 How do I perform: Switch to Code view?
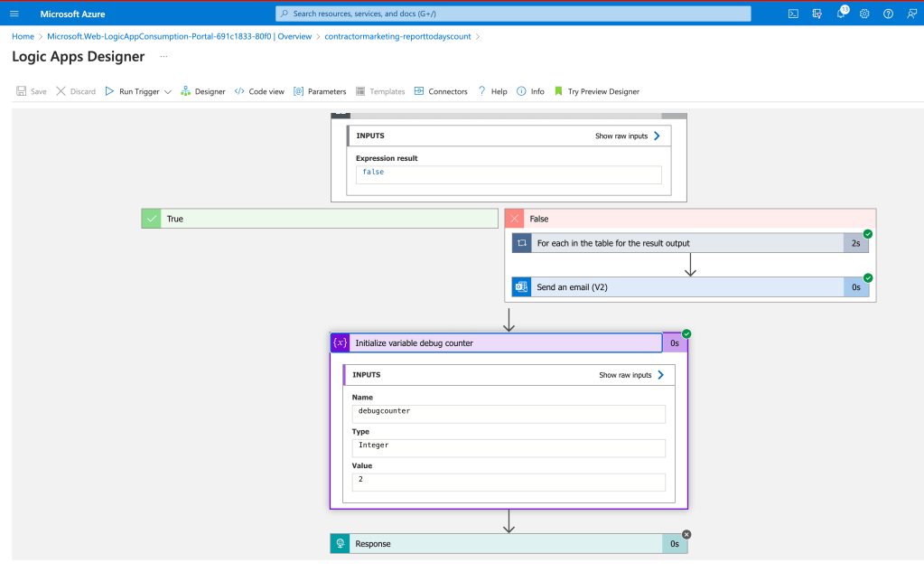click(x=259, y=91)
